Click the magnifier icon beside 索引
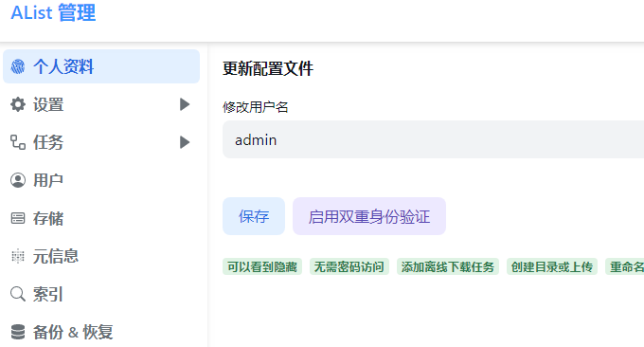The width and height of the screenshot is (644, 347). (x=18, y=294)
